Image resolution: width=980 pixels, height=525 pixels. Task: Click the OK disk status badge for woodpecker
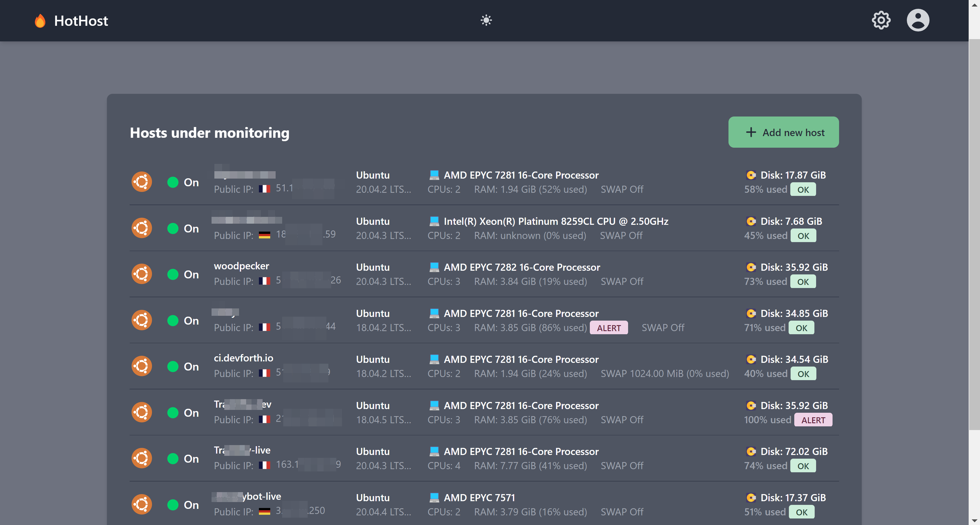803,281
